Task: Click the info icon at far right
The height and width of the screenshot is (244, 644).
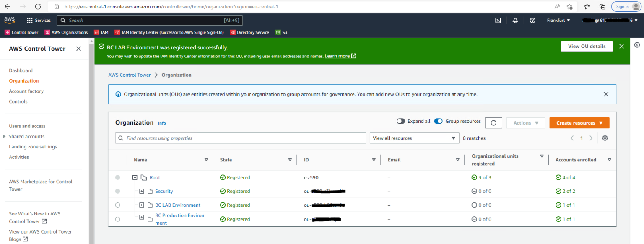Action: (x=637, y=45)
